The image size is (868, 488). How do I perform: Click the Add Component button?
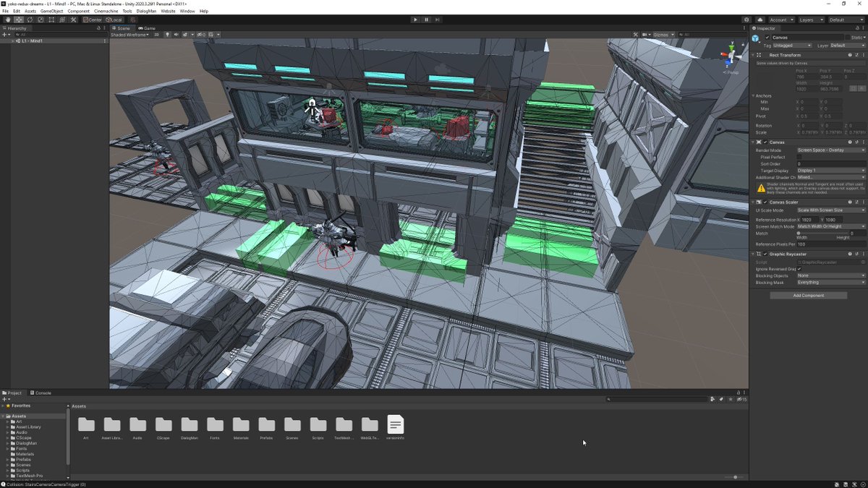[x=808, y=295]
